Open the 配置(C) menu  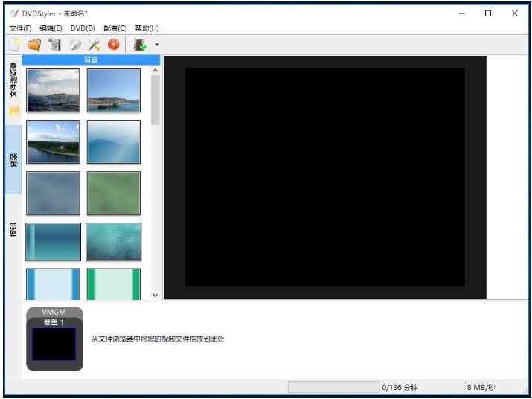(115, 28)
